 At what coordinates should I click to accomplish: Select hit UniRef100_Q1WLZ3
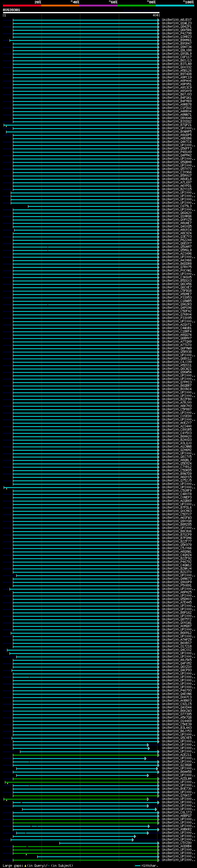click(176, 23)
